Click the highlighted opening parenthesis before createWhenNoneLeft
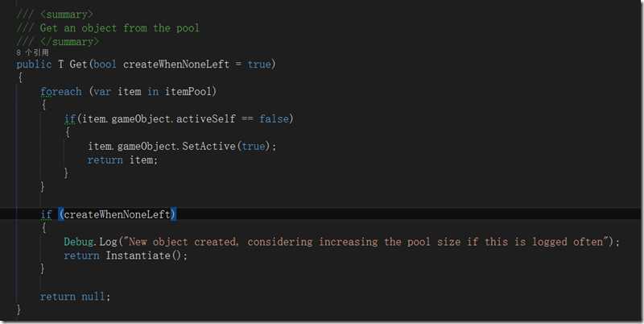 (x=61, y=214)
